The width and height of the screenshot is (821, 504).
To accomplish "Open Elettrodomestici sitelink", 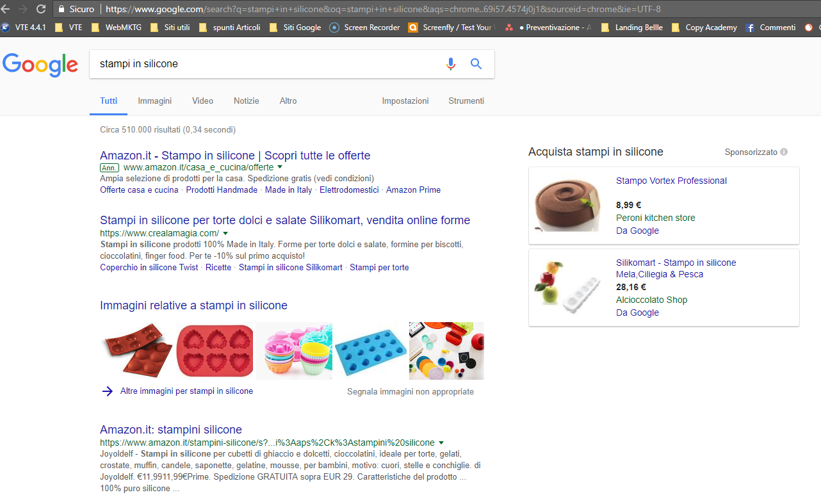I will point(349,190).
